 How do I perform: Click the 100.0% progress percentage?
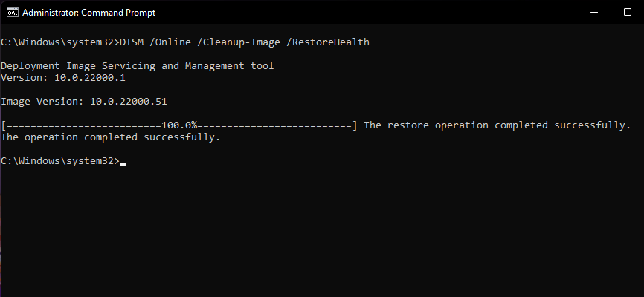tap(179, 125)
